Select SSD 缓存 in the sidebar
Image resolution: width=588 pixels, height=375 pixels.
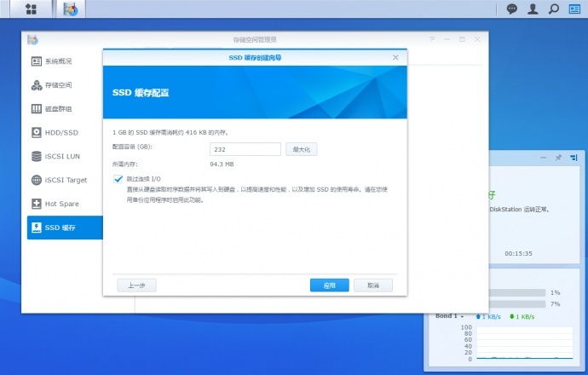(65, 228)
